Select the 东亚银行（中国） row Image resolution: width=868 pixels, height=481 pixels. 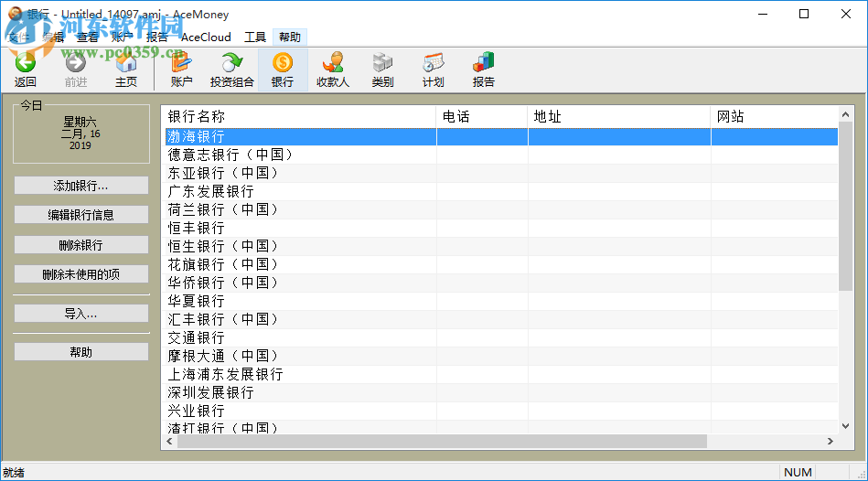tap(501, 173)
